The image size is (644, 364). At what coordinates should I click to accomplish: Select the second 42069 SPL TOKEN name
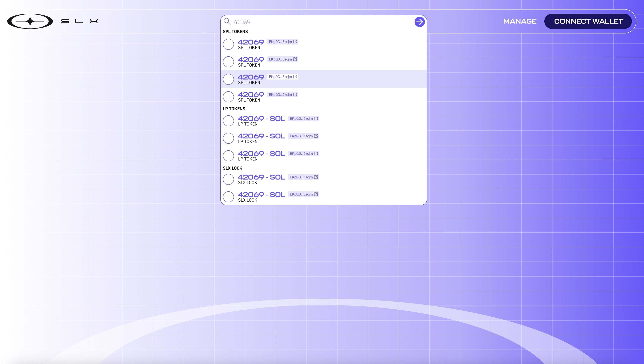click(251, 60)
